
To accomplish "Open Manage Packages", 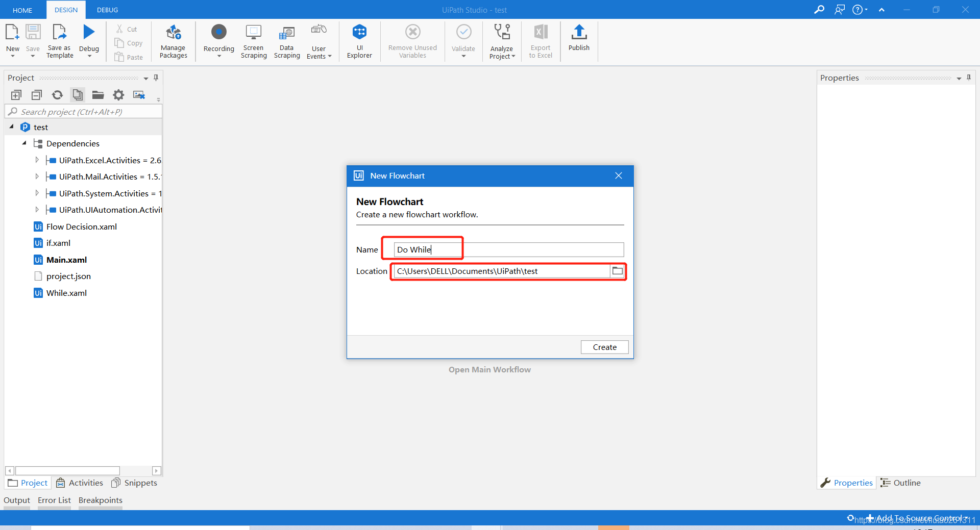I will (x=174, y=42).
